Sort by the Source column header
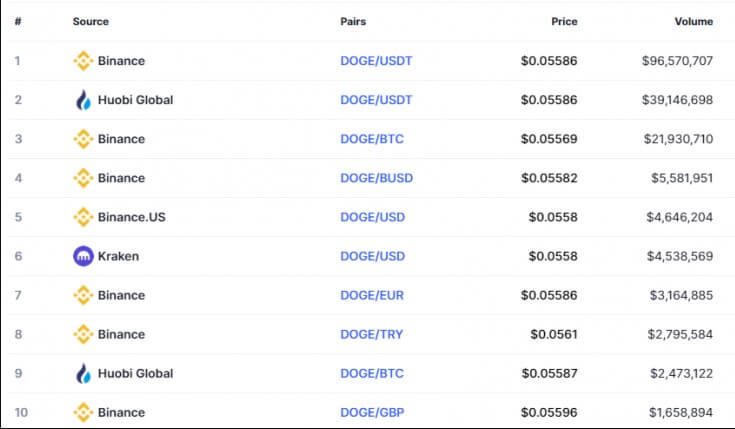The width and height of the screenshot is (735, 429). (x=90, y=22)
